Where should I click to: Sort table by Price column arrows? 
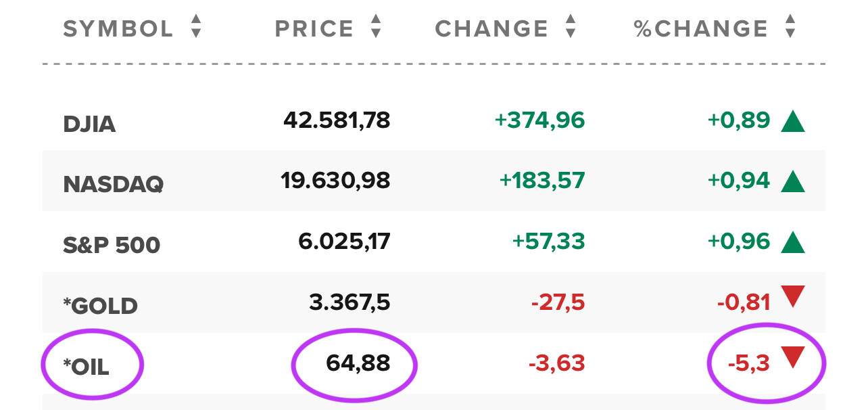(x=376, y=27)
